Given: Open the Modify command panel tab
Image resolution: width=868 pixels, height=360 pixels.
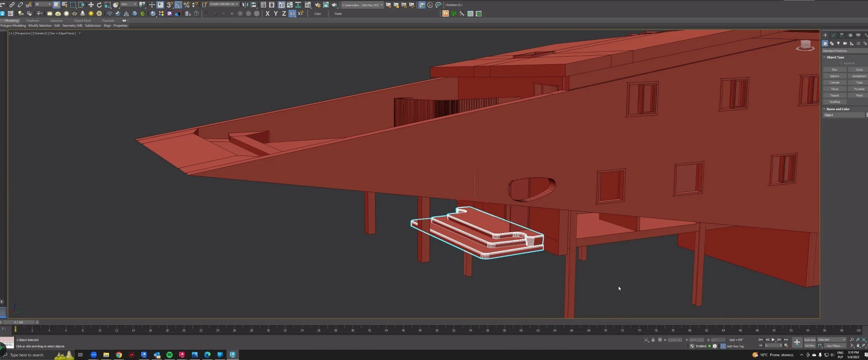Looking at the screenshot, I should (x=833, y=35).
